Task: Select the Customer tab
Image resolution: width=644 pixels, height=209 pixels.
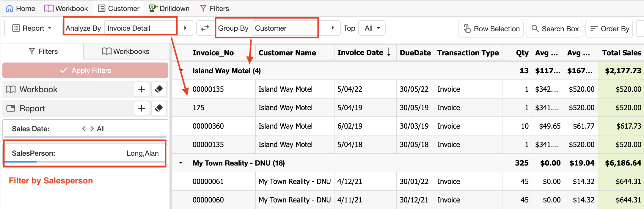Action: click(x=119, y=8)
